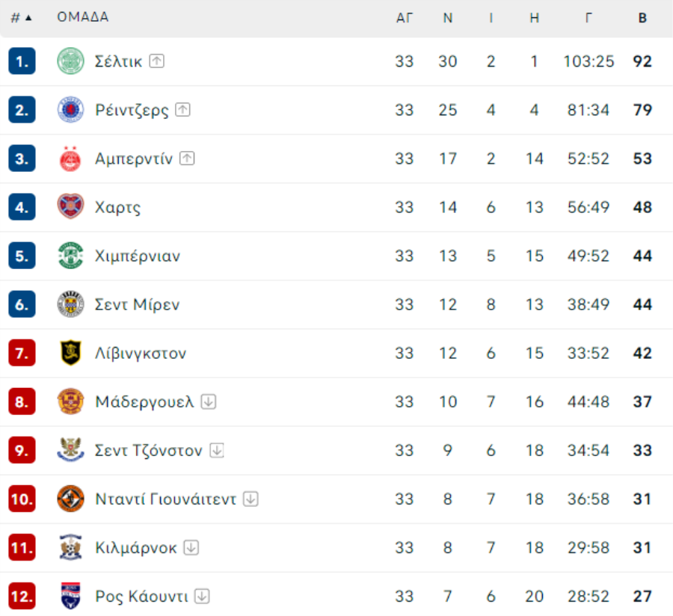673x616 pixels.
Task: Click the red position badge number 12
Action: pyautogui.click(x=22, y=596)
